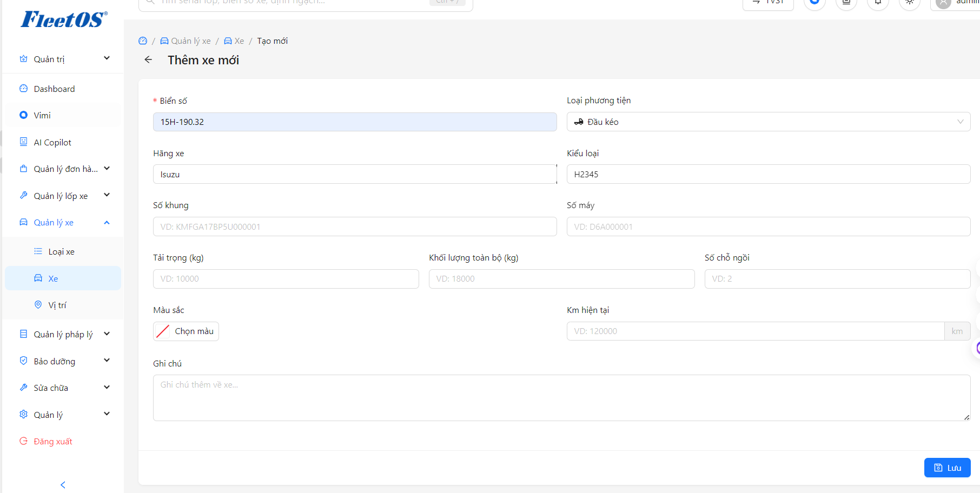Expand the Quản lý lốp xe menu
This screenshot has height=493, width=980.
click(x=63, y=196)
